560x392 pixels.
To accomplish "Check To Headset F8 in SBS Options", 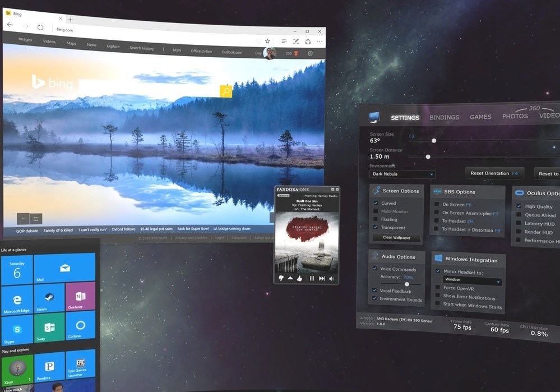I will coord(438,222).
